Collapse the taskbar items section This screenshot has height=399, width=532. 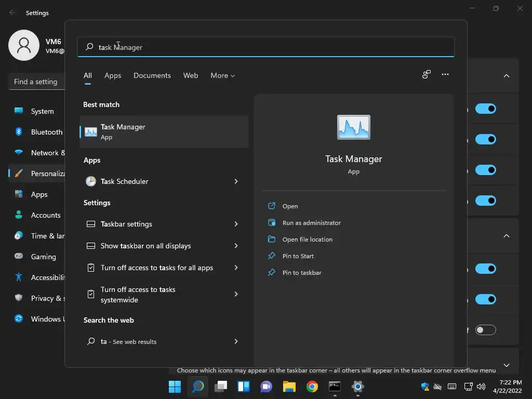(x=506, y=76)
